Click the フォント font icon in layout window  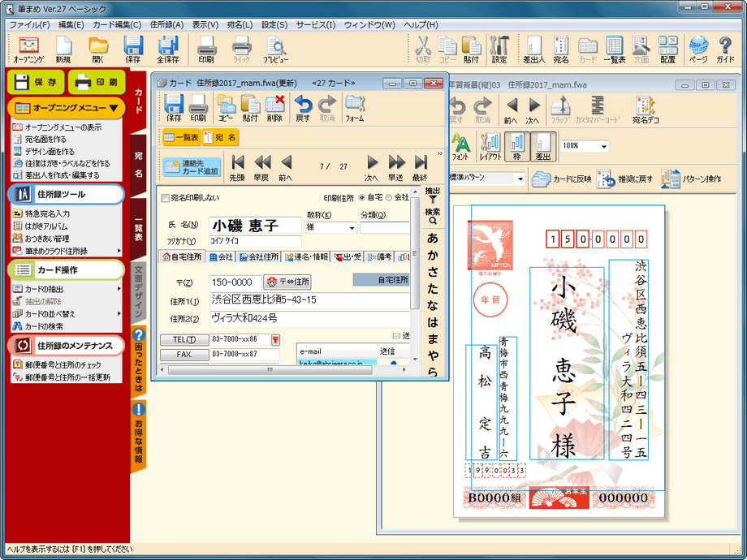pyautogui.click(x=460, y=147)
